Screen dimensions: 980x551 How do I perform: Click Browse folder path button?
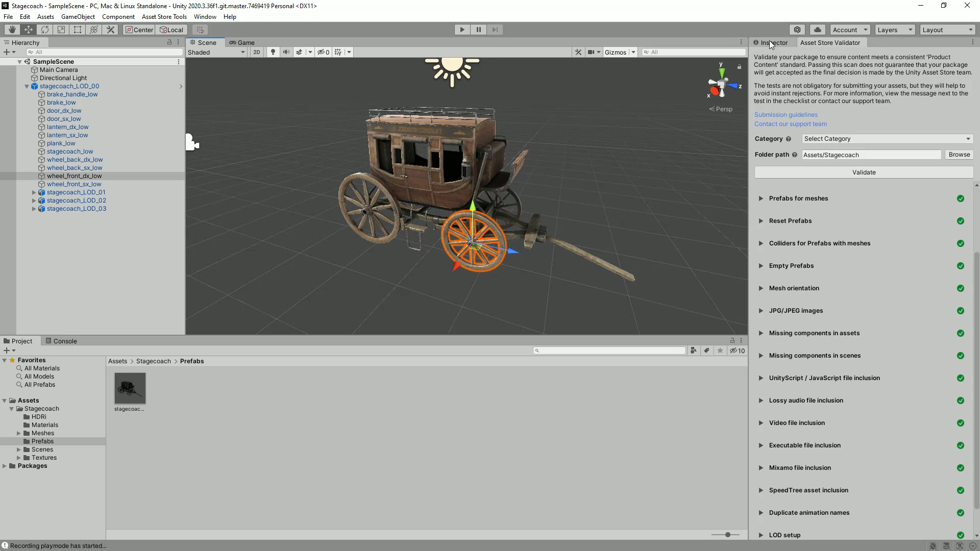click(959, 155)
